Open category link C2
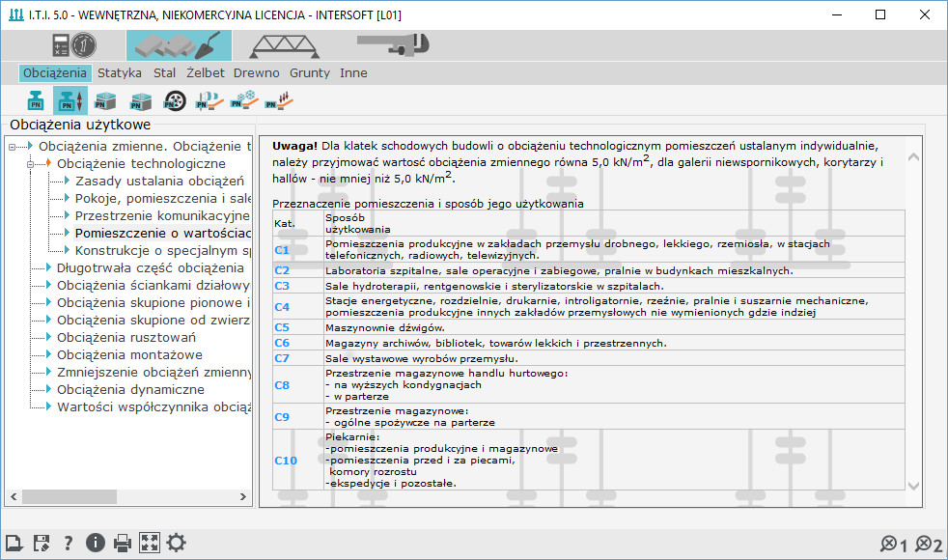Screen dimensions: 948x560 [x=282, y=270]
